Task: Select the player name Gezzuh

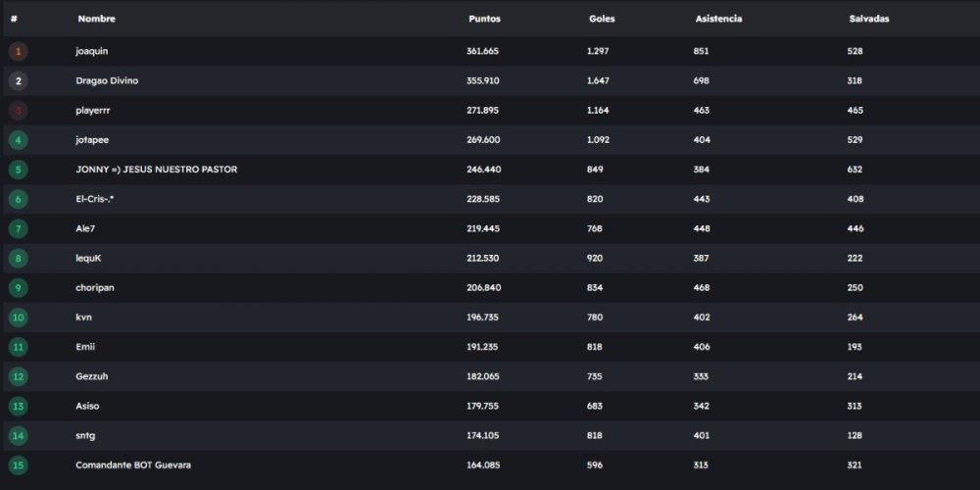Action: pyautogui.click(x=92, y=376)
